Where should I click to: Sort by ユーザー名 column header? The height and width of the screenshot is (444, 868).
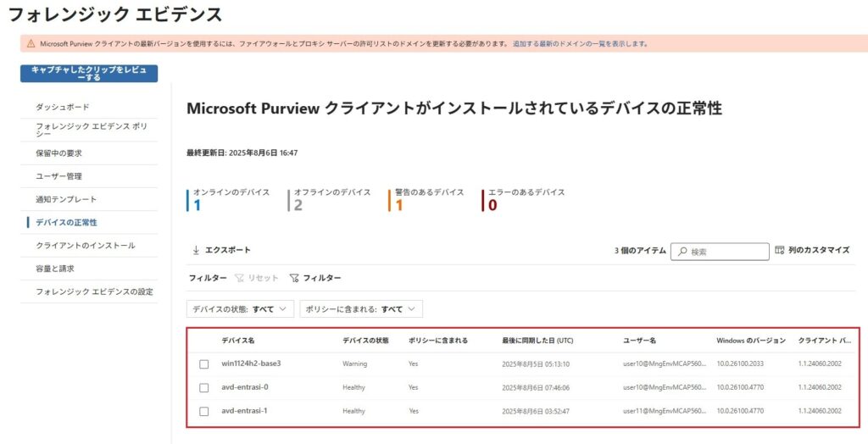click(639, 341)
